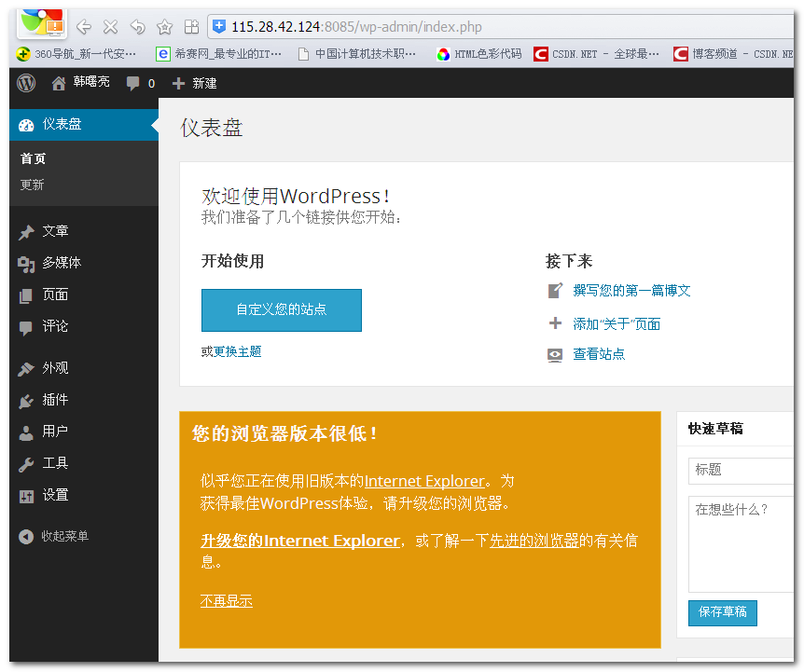804x672 pixels.
Task: Follow the 添加“关于”页面 link
Action: (x=617, y=323)
